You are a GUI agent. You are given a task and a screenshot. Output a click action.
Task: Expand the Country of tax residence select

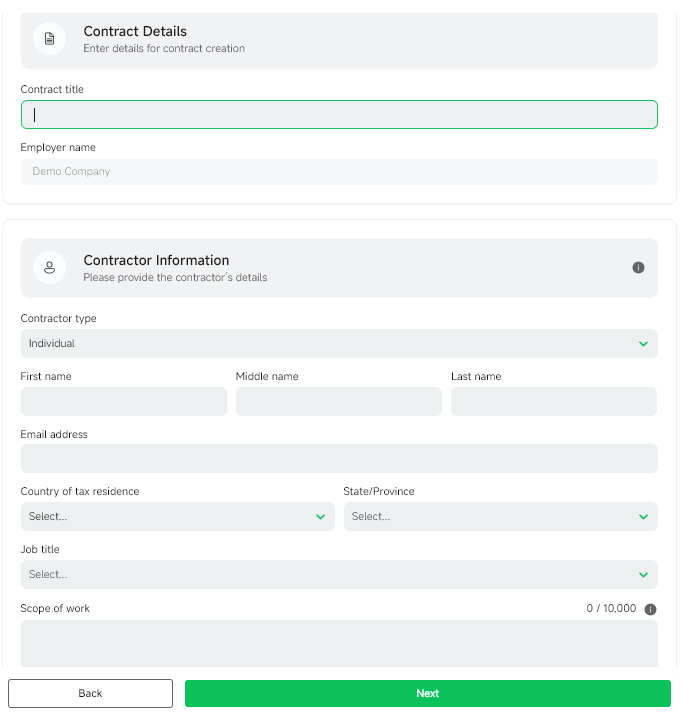178,516
